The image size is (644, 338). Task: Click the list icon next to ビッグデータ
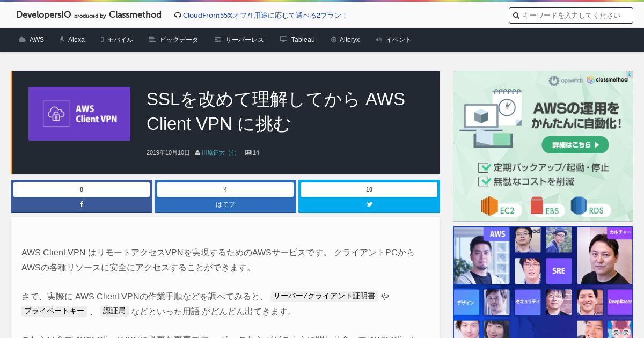[152, 40]
